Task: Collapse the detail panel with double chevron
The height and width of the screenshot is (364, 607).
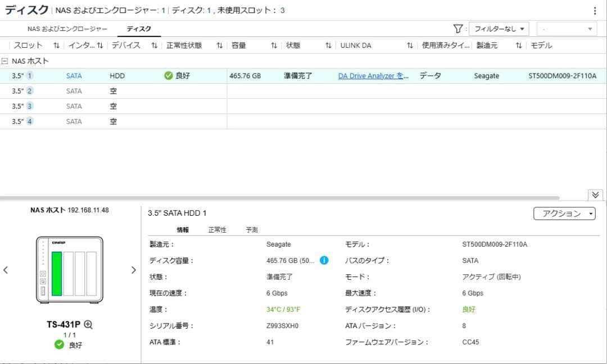Action: click(595, 195)
